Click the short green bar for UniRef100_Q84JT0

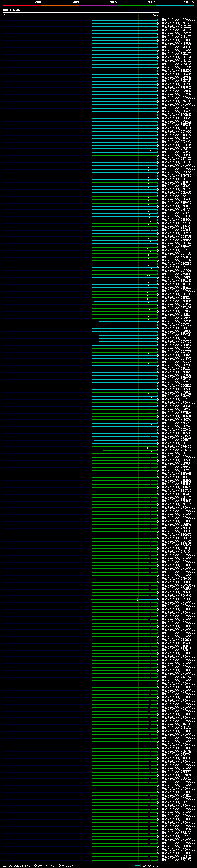click(130, 450)
